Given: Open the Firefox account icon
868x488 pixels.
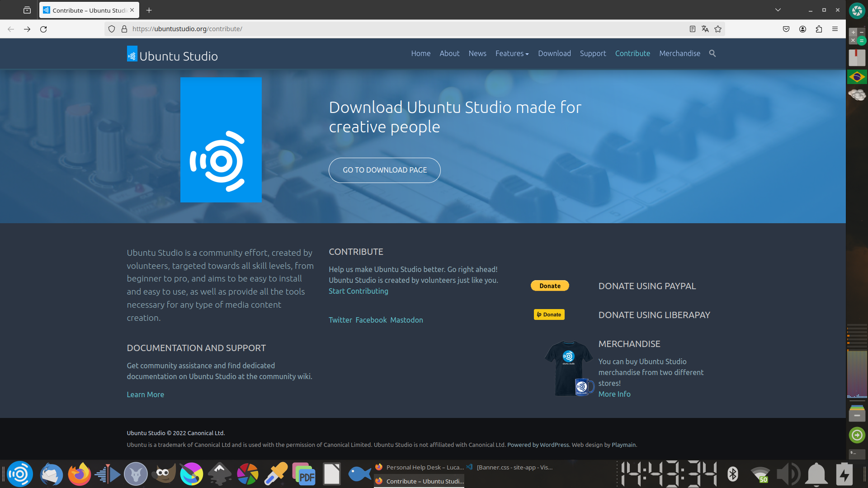Looking at the screenshot, I should coord(802,29).
